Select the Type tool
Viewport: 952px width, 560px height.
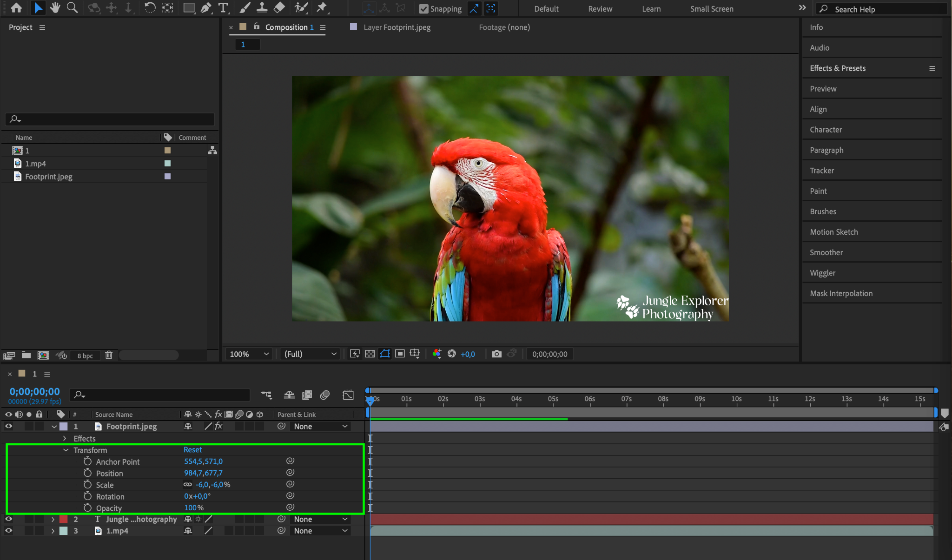tap(224, 8)
